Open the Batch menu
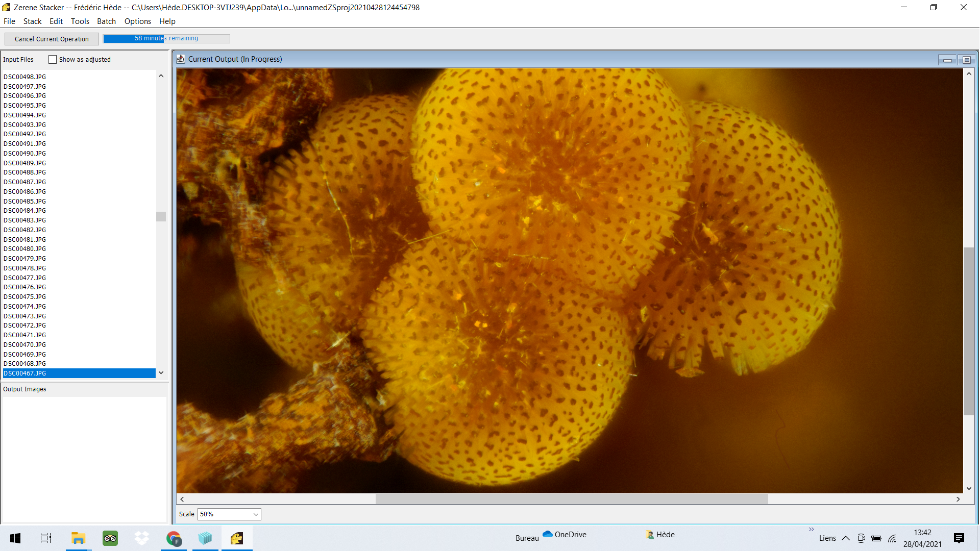The width and height of the screenshot is (980, 551). coord(106,21)
